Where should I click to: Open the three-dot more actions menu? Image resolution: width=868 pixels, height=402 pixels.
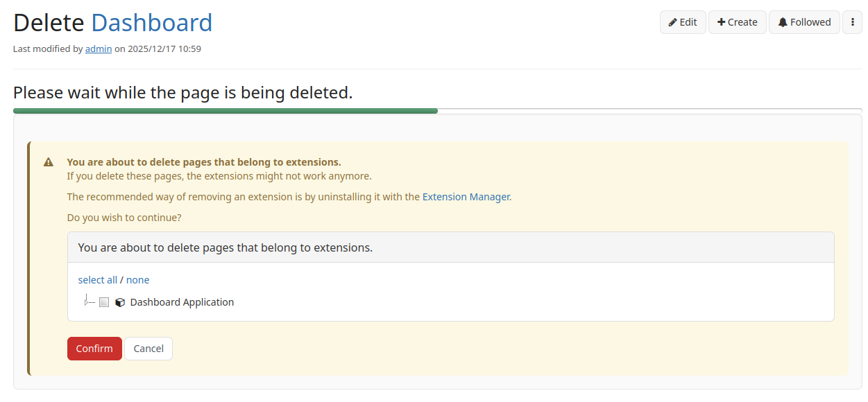[x=852, y=22]
